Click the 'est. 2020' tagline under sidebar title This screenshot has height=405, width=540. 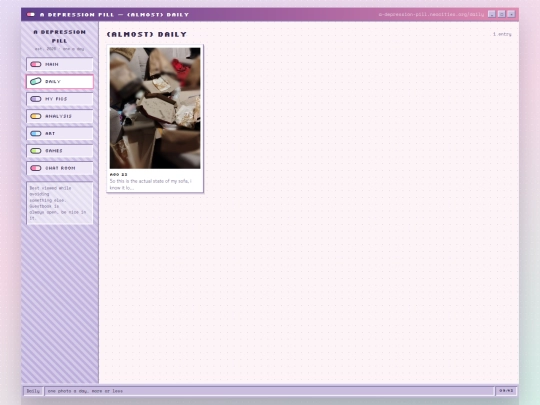click(60, 49)
